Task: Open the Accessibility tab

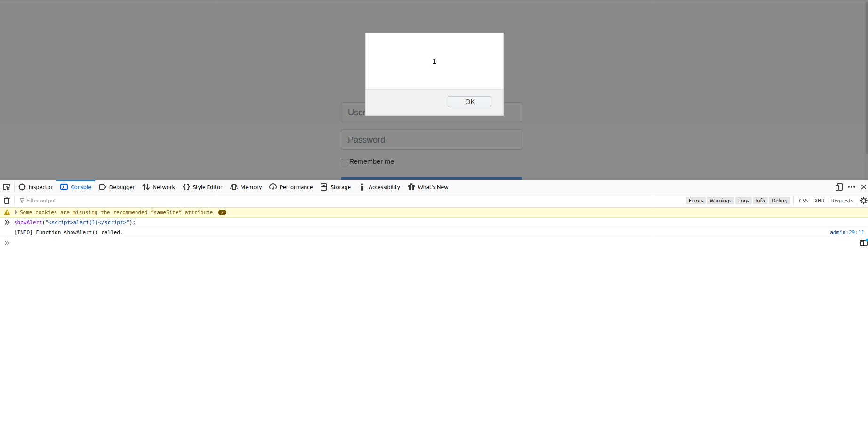Action: (379, 187)
